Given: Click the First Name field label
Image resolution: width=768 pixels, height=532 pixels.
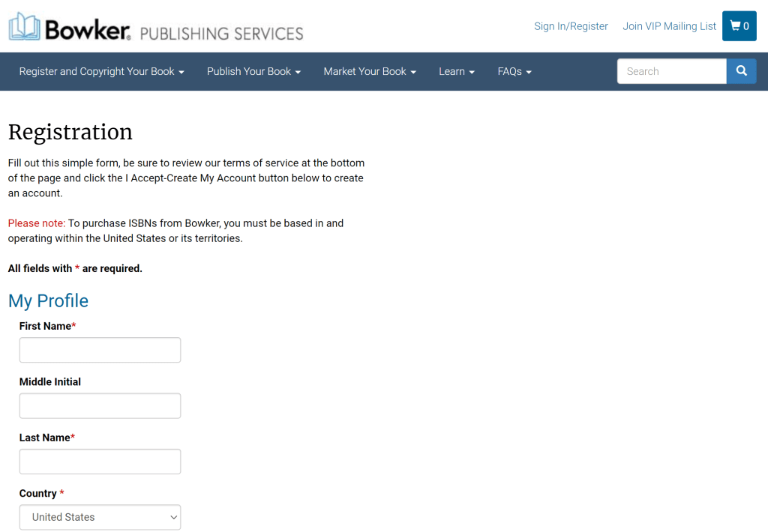Looking at the screenshot, I should click(x=45, y=326).
